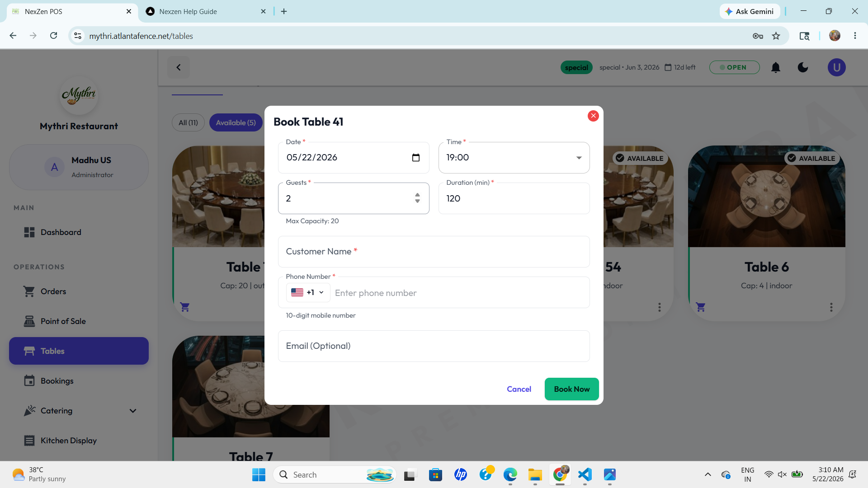Open the user avatar U menu
868x488 pixels.
click(836, 67)
